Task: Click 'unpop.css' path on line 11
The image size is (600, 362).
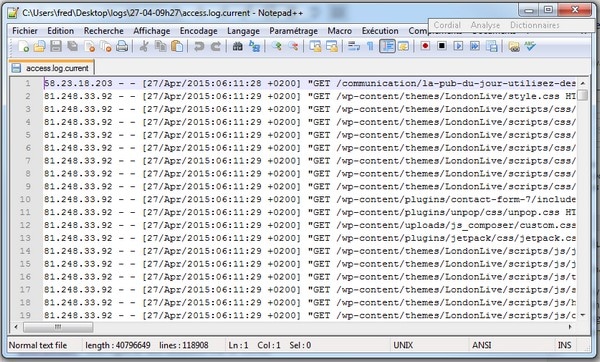Action: pos(534,212)
